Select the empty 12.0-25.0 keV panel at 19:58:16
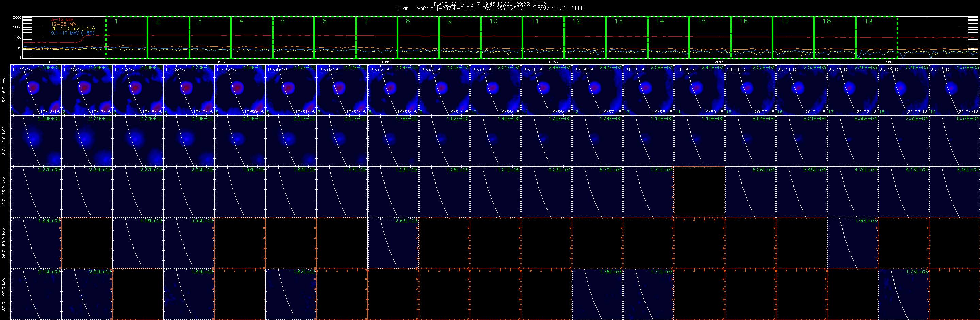Image resolution: width=980 pixels, height=320 pixels. tap(699, 192)
